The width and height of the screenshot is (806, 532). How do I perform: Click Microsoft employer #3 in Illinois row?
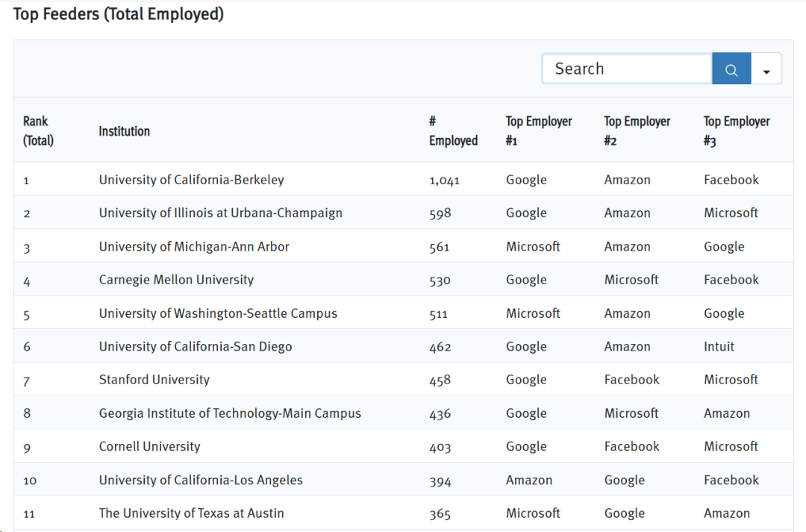[731, 213]
